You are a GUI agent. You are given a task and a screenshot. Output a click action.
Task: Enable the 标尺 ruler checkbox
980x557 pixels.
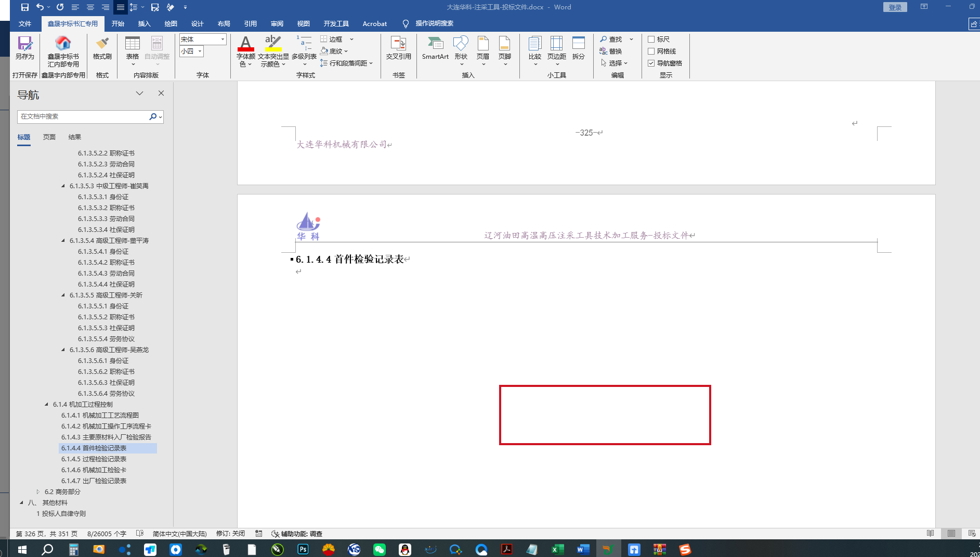pyautogui.click(x=651, y=39)
